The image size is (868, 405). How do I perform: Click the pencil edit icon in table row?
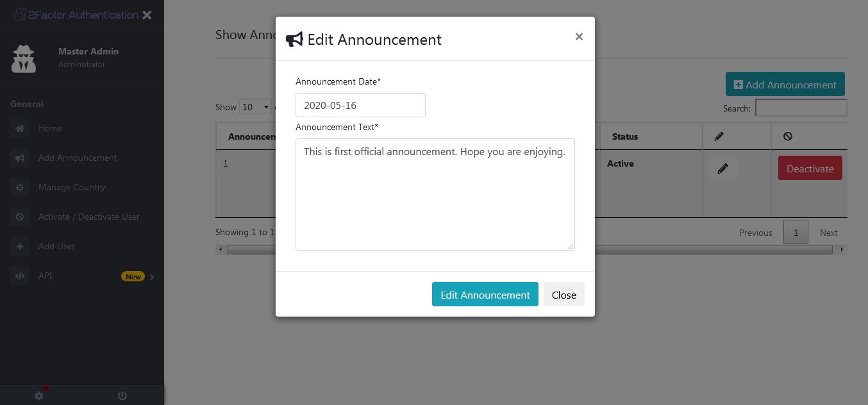(722, 169)
